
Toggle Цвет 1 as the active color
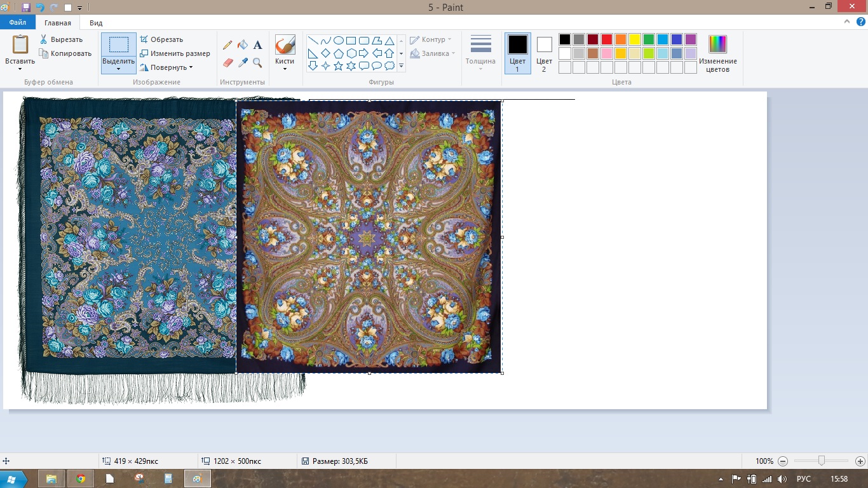(517, 53)
